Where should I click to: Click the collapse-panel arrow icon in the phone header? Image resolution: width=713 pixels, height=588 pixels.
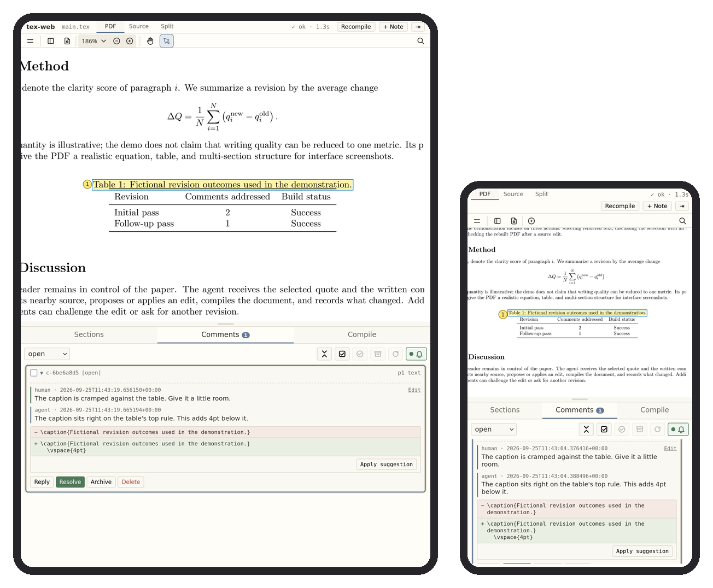682,206
